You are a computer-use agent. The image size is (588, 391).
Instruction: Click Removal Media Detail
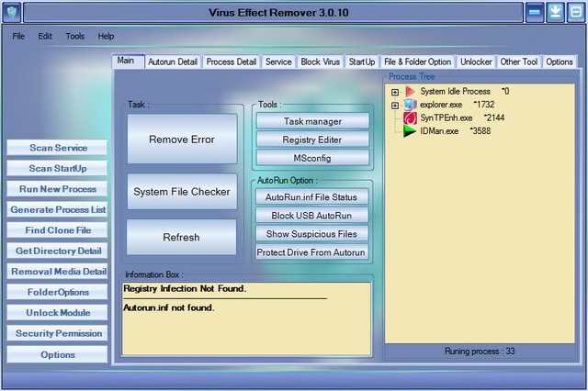pyautogui.click(x=57, y=271)
